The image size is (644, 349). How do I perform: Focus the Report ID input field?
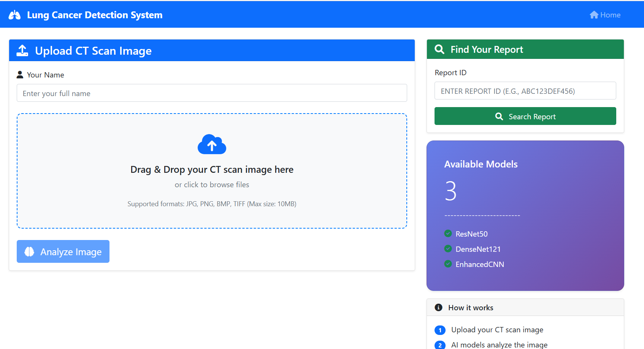point(525,91)
